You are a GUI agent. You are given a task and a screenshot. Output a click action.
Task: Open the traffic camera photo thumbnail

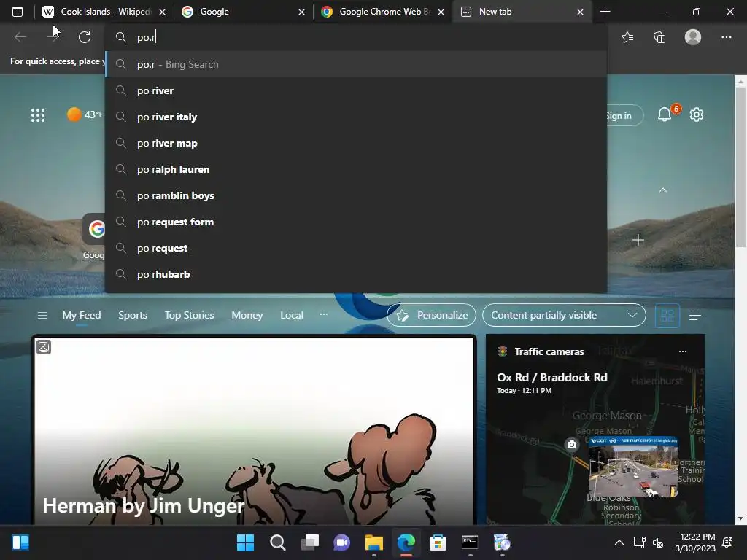(x=633, y=467)
